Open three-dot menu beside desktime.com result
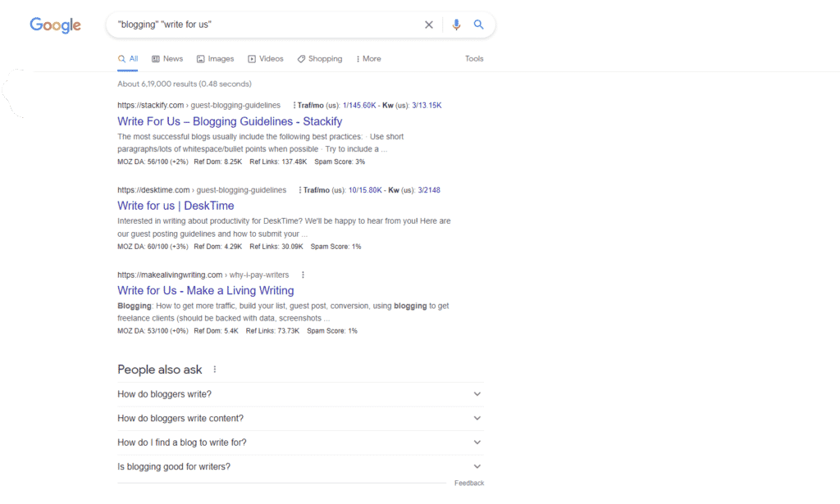This screenshot has width=840, height=504. 300,190
